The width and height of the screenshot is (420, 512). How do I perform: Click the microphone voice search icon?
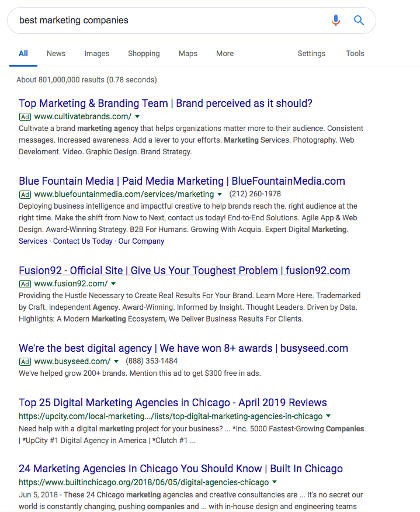[x=335, y=20]
